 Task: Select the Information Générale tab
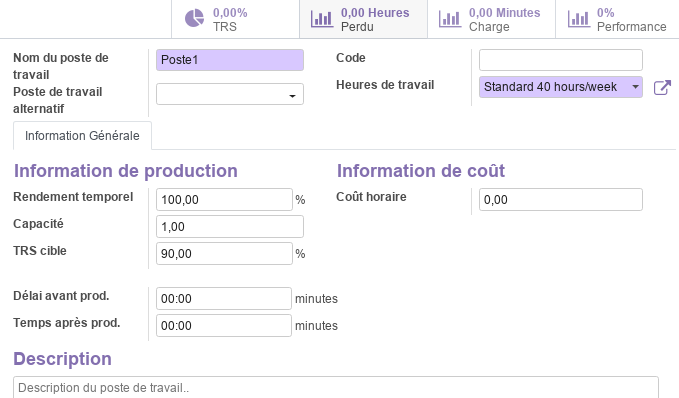[82, 136]
